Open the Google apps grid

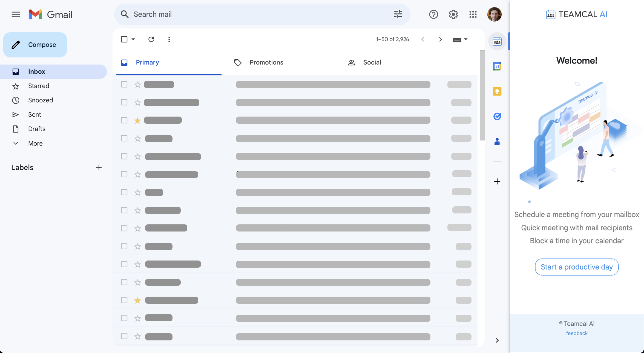(473, 14)
